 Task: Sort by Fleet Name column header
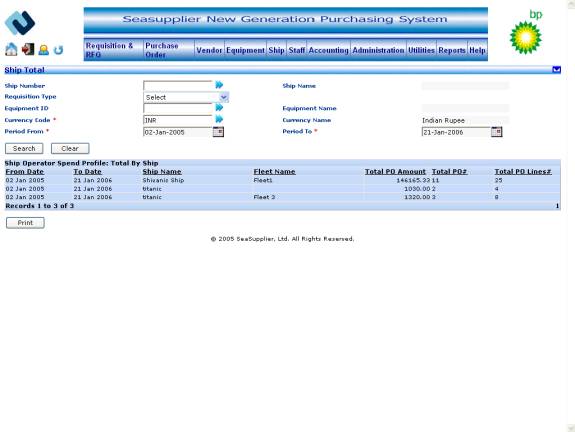tap(274, 172)
